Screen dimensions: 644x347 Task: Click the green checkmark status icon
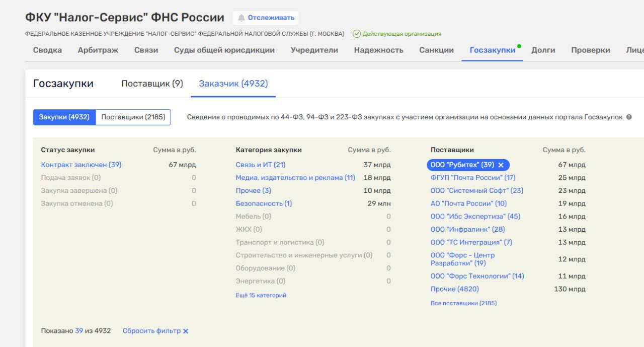[357, 34]
